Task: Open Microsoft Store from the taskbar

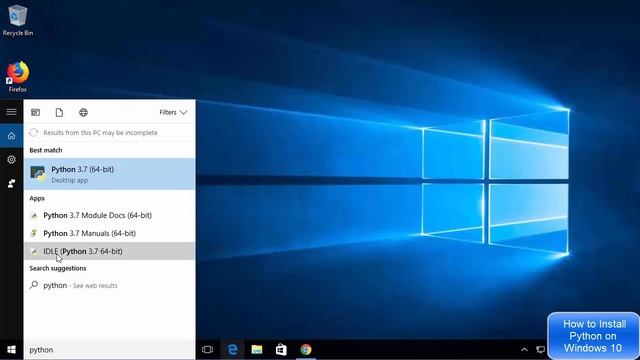Action: pos(281,350)
